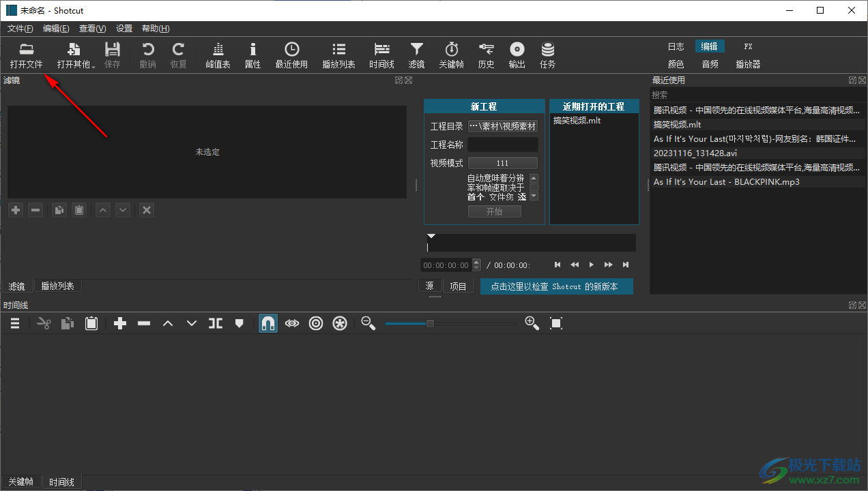Click the check for new Shotcut version link
Viewport: 868px width, 491px height.
tap(557, 286)
